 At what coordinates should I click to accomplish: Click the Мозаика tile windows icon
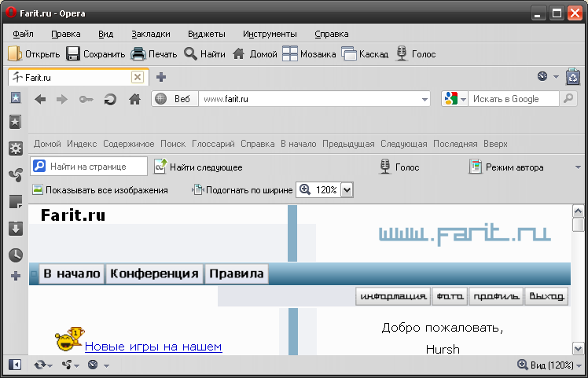pos(290,53)
